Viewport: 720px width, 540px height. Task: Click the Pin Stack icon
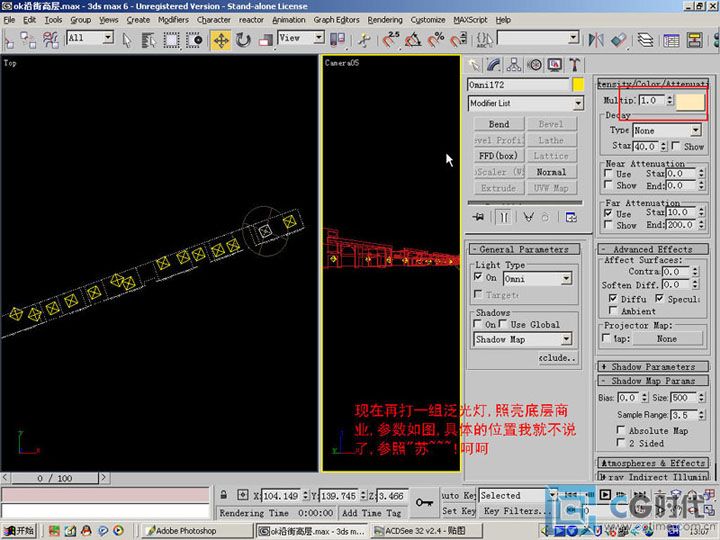tap(478, 217)
